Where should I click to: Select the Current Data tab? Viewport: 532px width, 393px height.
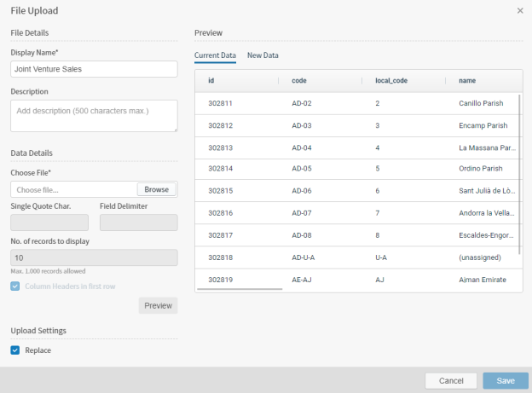[x=215, y=55]
